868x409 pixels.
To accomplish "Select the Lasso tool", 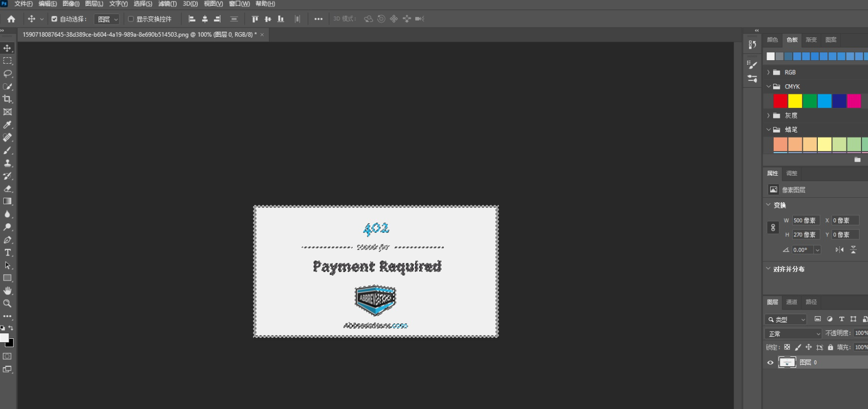I will coord(8,74).
